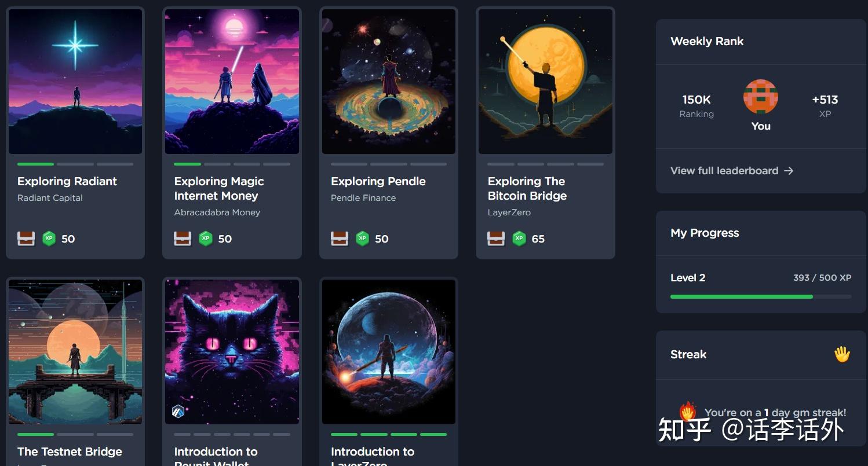
Task: Open the Exploring Magic Internet Money artwork
Action: click(x=232, y=82)
